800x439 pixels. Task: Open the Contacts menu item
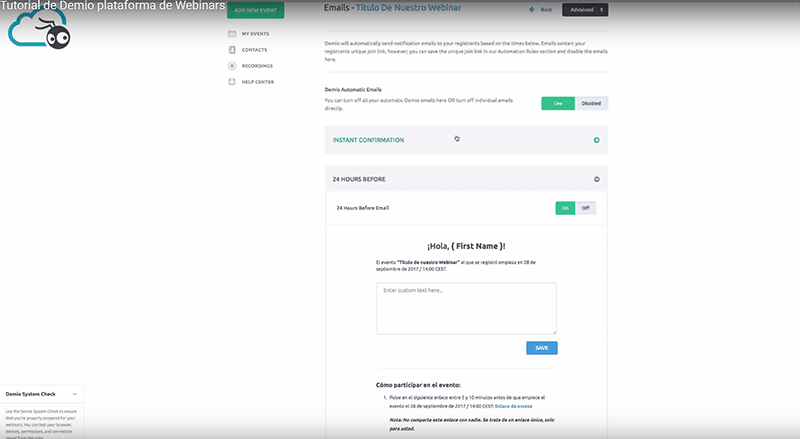tap(254, 50)
